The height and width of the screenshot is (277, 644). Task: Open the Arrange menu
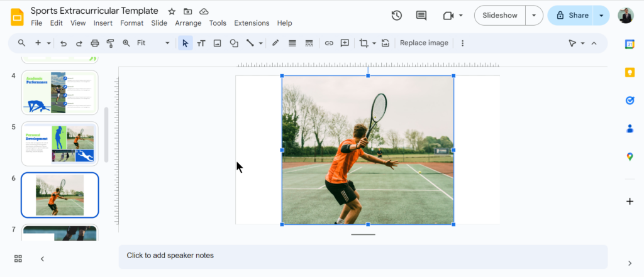(x=188, y=23)
